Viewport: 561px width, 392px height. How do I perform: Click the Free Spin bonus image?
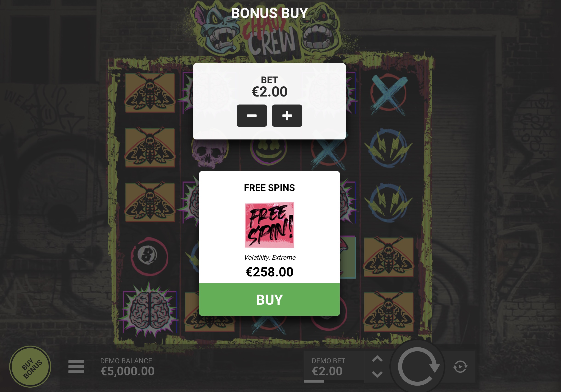pos(269,225)
